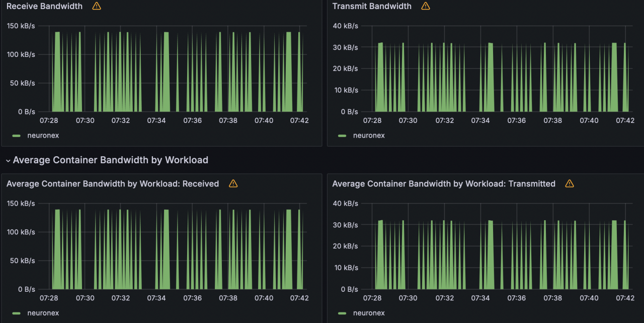
Task: Click warning icon on Workload: Transmitted panel
Action: point(570,184)
